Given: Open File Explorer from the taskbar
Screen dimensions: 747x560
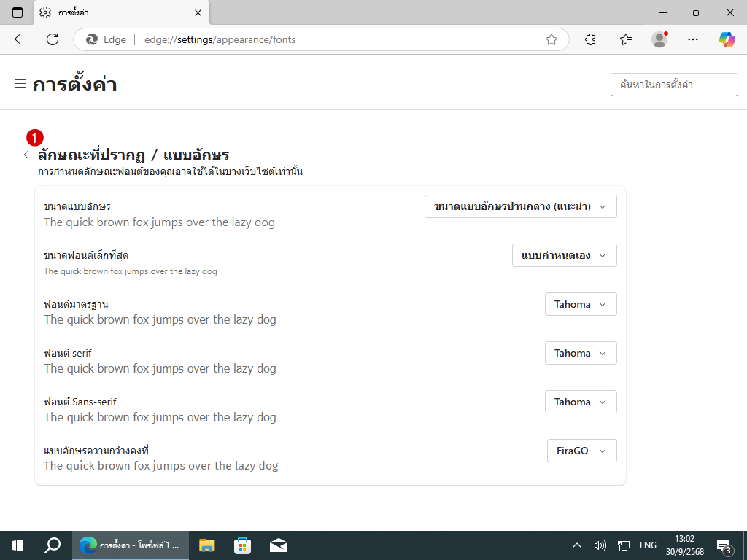Looking at the screenshot, I should pos(207,545).
